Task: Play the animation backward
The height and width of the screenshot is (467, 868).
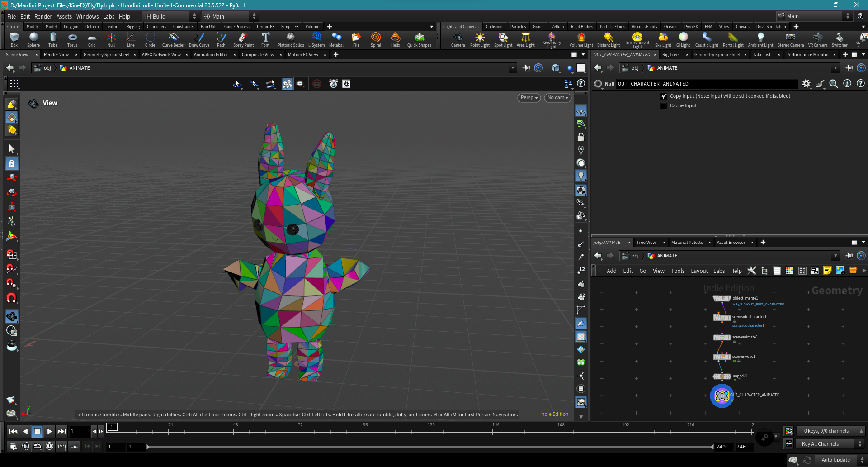Action: (25, 431)
